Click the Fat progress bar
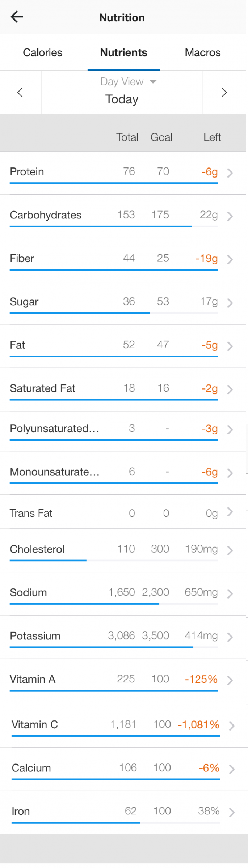The image size is (248, 868). (x=114, y=357)
